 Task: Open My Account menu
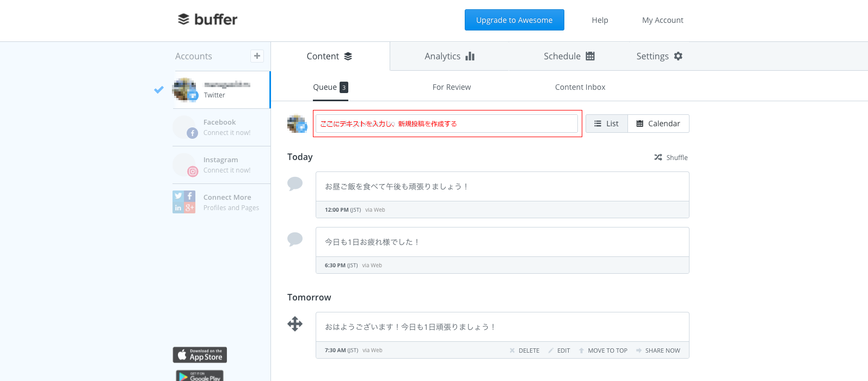coord(662,20)
